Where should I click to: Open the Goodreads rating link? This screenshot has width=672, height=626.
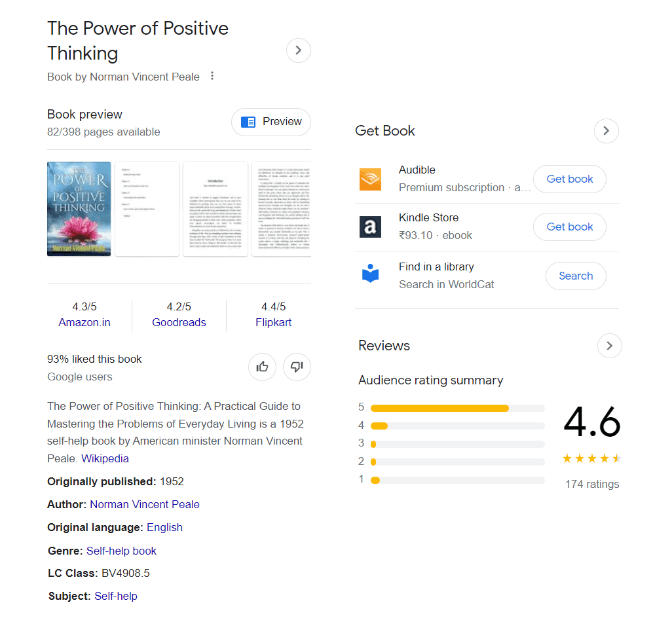click(x=179, y=322)
